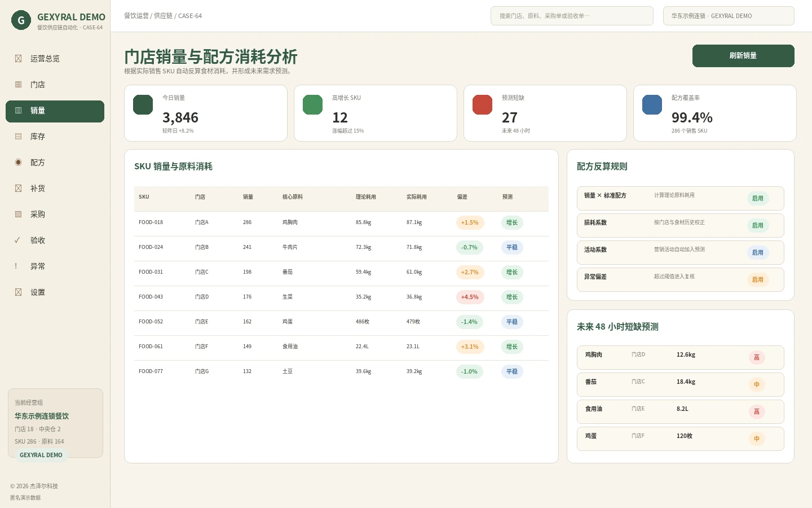The width and height of the screenshot is (812, 508).
Task: Click the 采购 sidebar icon
Action: click(x=18, y=214)
